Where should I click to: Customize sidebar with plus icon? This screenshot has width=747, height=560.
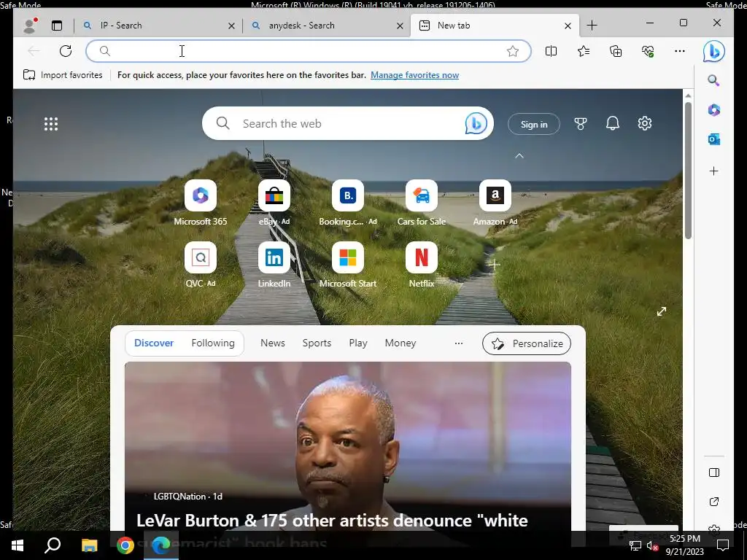tap(713, 171)
